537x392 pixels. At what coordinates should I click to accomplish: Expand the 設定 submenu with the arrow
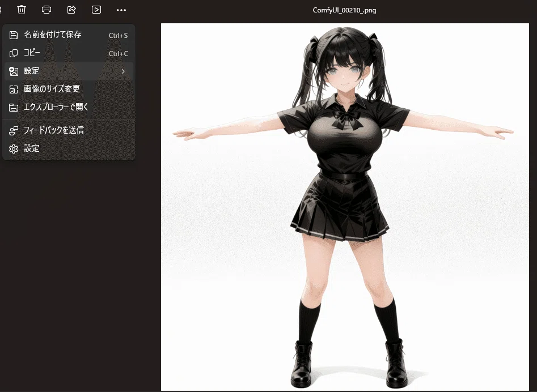69,71
